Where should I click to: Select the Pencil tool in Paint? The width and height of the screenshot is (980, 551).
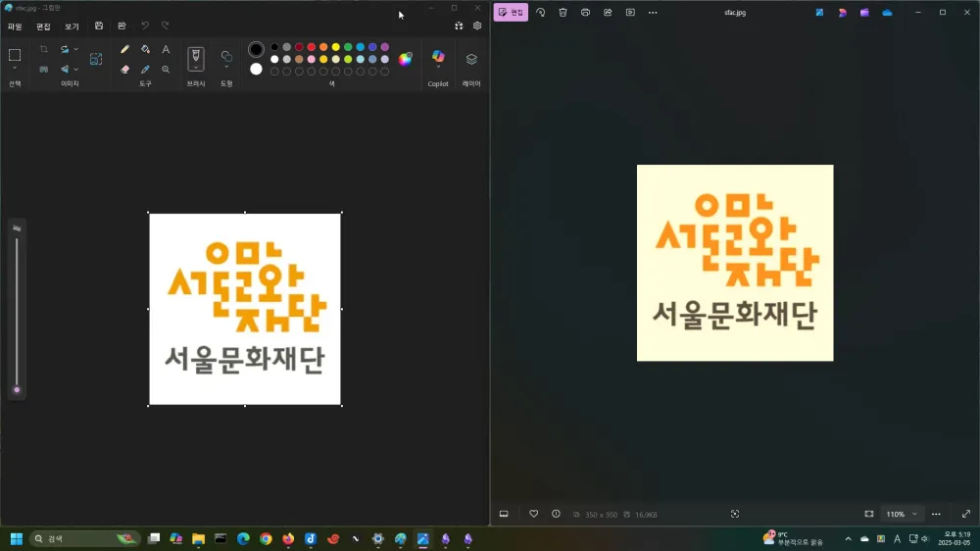125,49
